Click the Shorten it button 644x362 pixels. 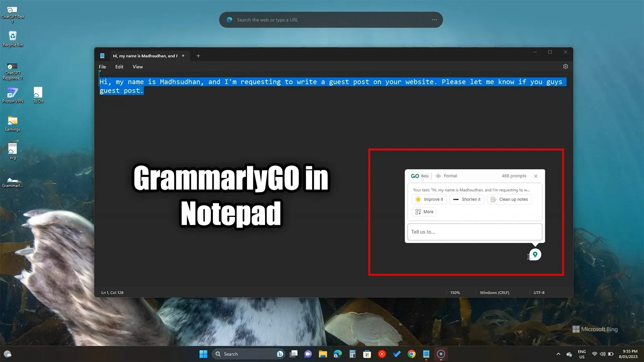pos(467,199)
